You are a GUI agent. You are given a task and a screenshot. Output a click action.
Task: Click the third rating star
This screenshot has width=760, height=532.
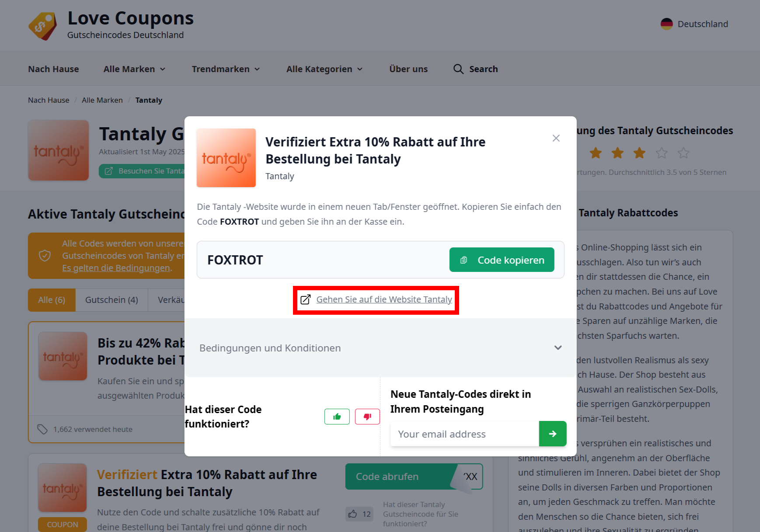point(639,153)
